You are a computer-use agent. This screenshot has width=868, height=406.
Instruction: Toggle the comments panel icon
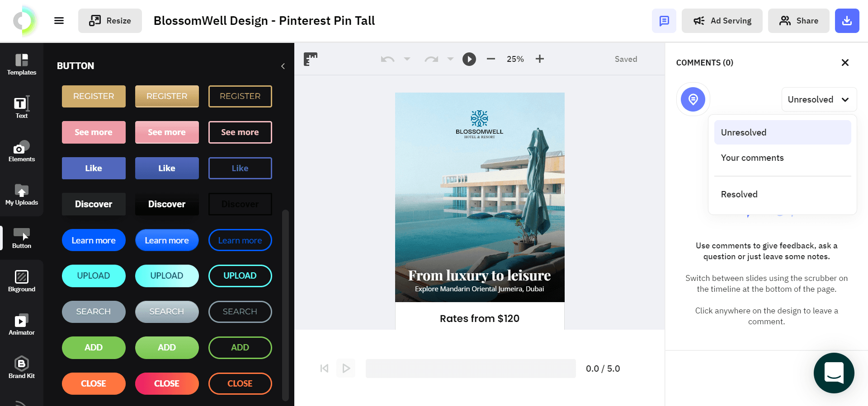(x=664, y=21)
